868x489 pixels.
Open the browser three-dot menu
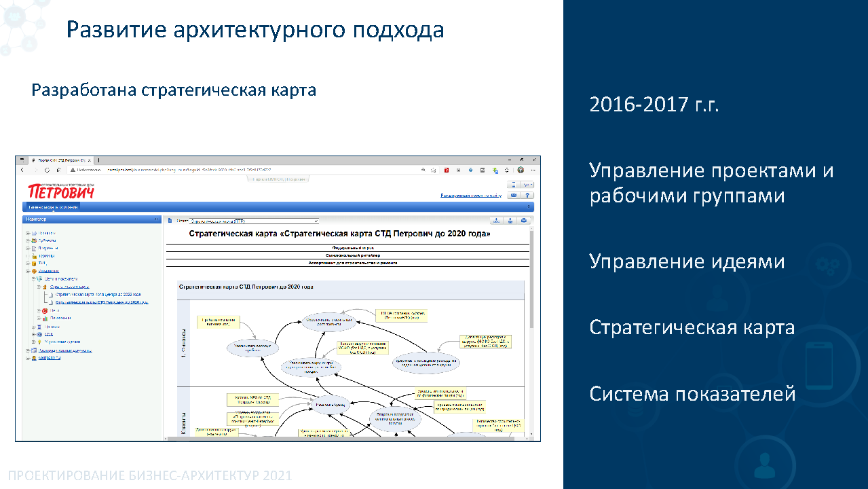[x=533, y=170]
